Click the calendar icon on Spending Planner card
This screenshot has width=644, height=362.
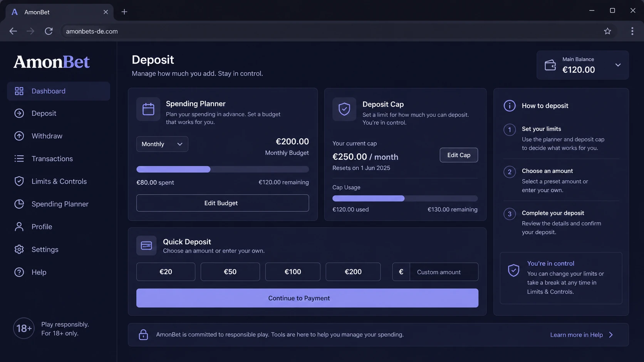tap(148, 109)
